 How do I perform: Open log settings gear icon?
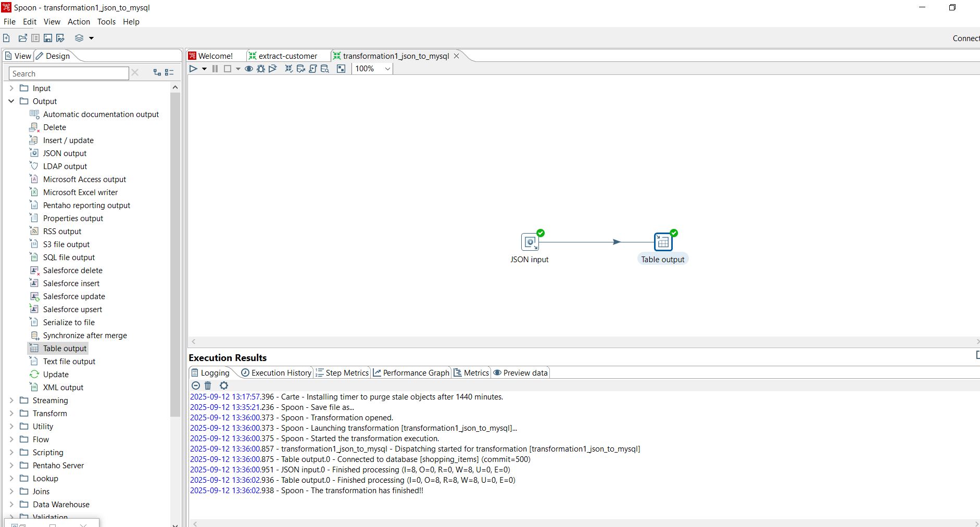(x=224, y=385)
